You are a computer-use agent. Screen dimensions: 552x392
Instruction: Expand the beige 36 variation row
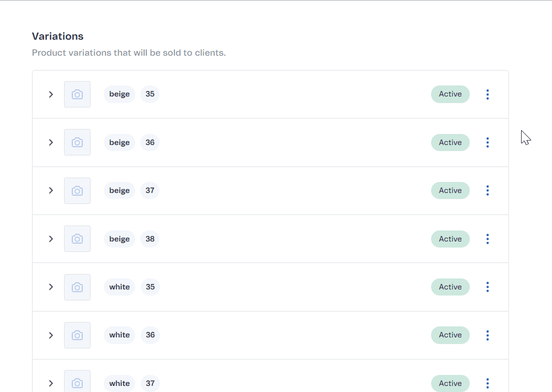pyautogui.click(x=51, y=142)
